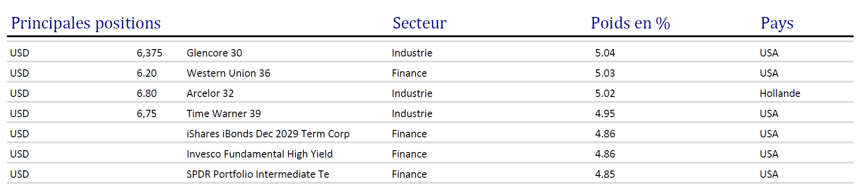Click the 5.03 weight value
This screenshot has height=192, width=868.
point(605,73)
